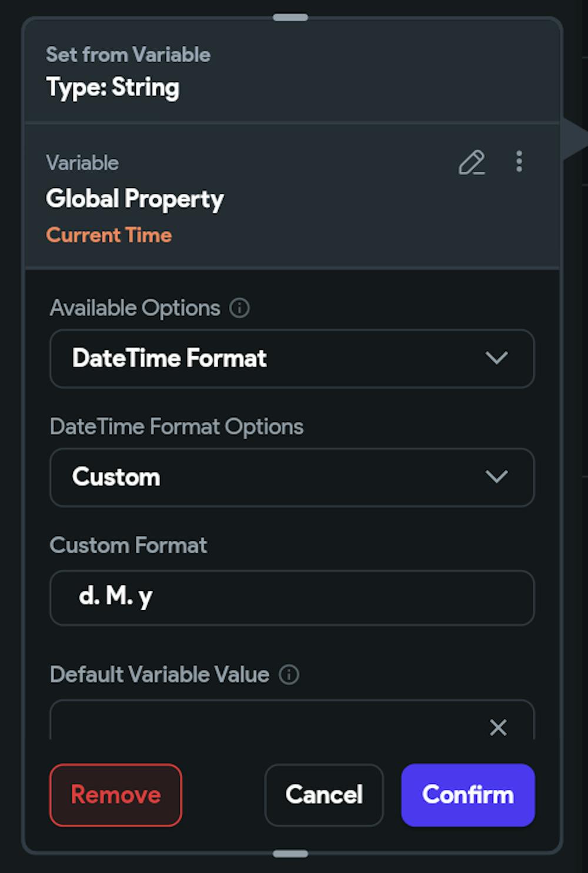Click the Type: String label
The height and width of the screenshot is (873, 588).
(x=113, y=87)
